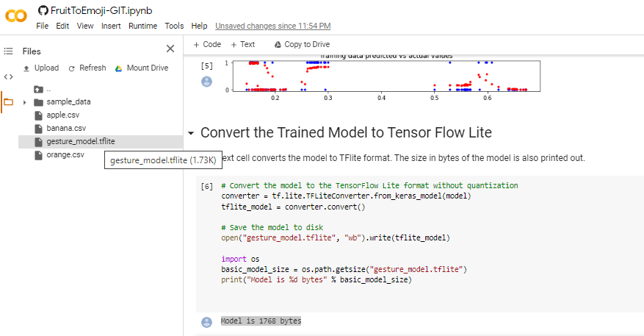Screen dimensions: 644x336
Task: Refresh the file list
Action: tap(87, 68)
